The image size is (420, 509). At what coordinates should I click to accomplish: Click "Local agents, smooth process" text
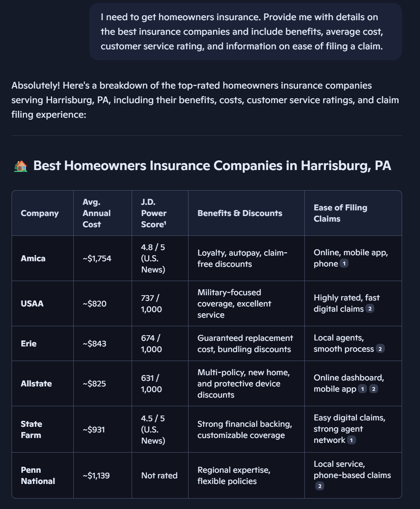344,343
